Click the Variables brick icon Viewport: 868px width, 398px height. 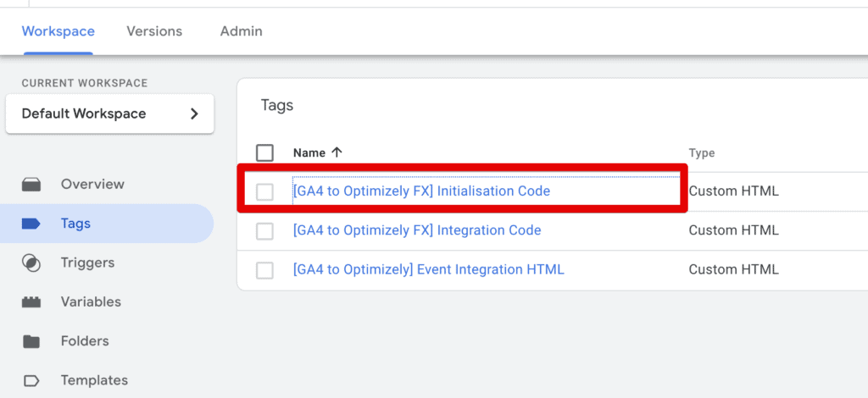[31, 302]
